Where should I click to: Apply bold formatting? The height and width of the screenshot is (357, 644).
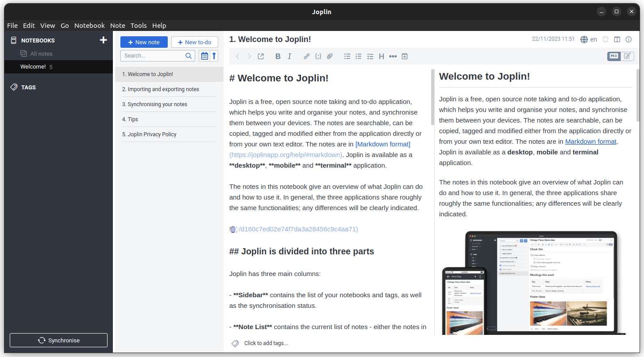[278, 56]
